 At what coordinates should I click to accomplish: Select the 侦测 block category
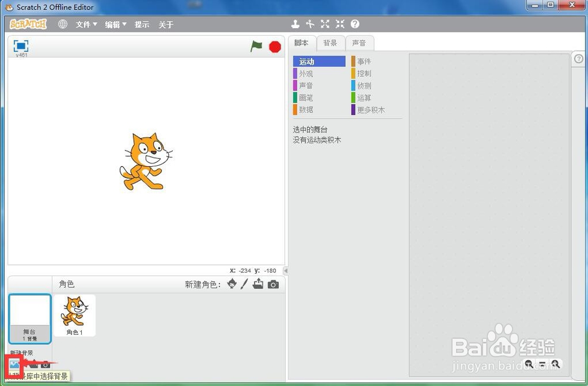pos(377,85)
